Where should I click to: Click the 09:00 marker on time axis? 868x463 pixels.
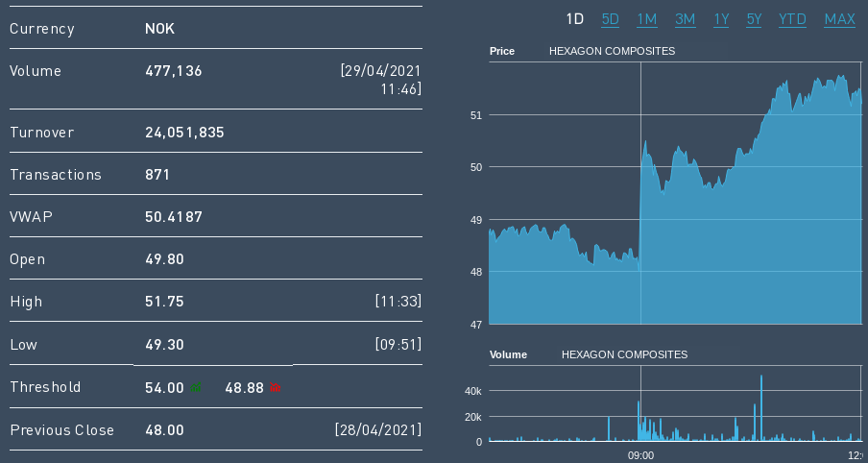pyautogui.click(x=640, y=454)
